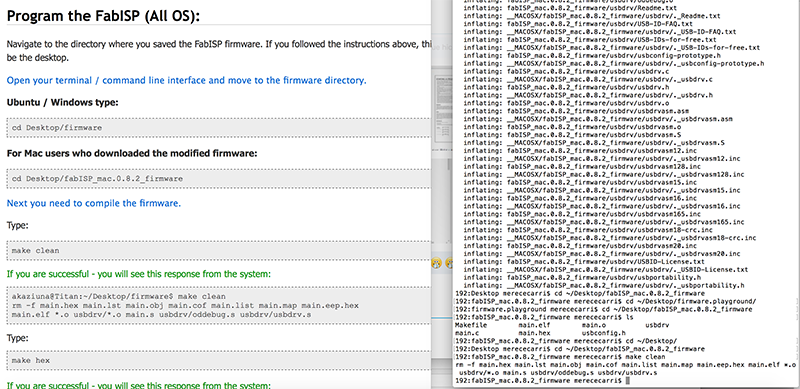The width and height of the screenshot is (800, 389).
Task: Select the 'cd Desktop/fabISP_mac.0.8.2_firmware' code box
Action: [x=218, y=179]
